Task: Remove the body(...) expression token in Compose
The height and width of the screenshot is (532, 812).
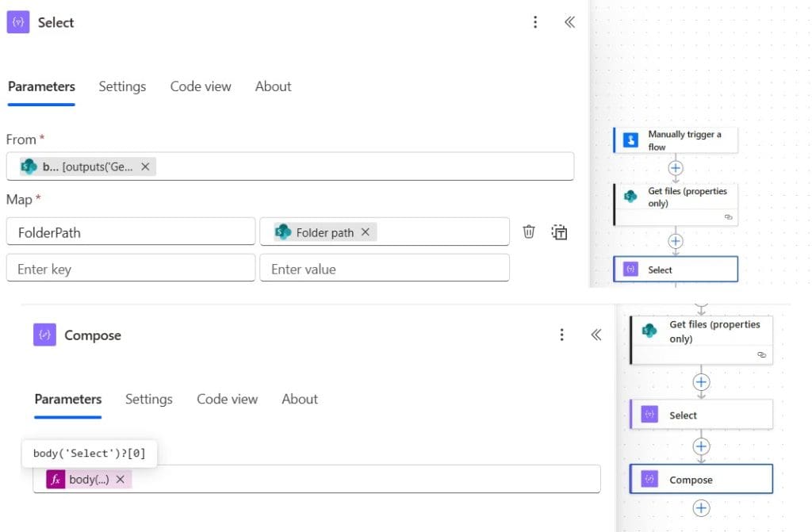Action: click(121, 480)
